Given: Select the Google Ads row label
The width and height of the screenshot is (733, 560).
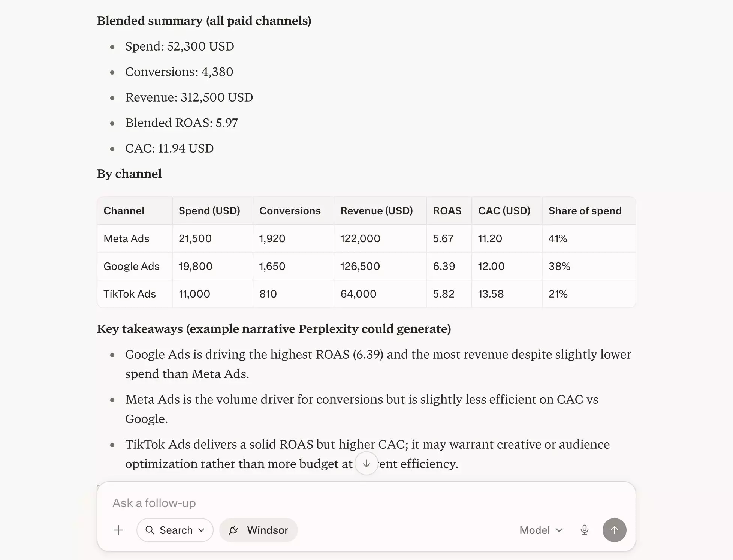Looking at the screenshot, I should [x=132, y=266].
